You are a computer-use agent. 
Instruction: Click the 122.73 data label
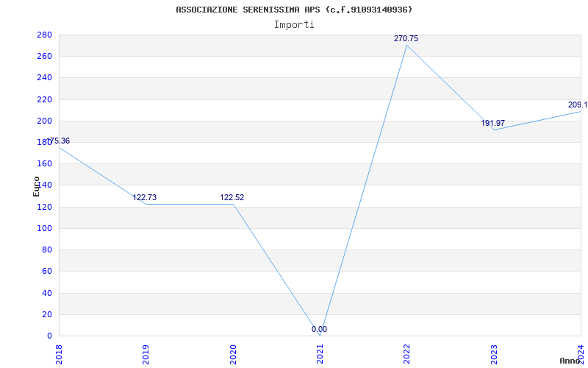144,197
